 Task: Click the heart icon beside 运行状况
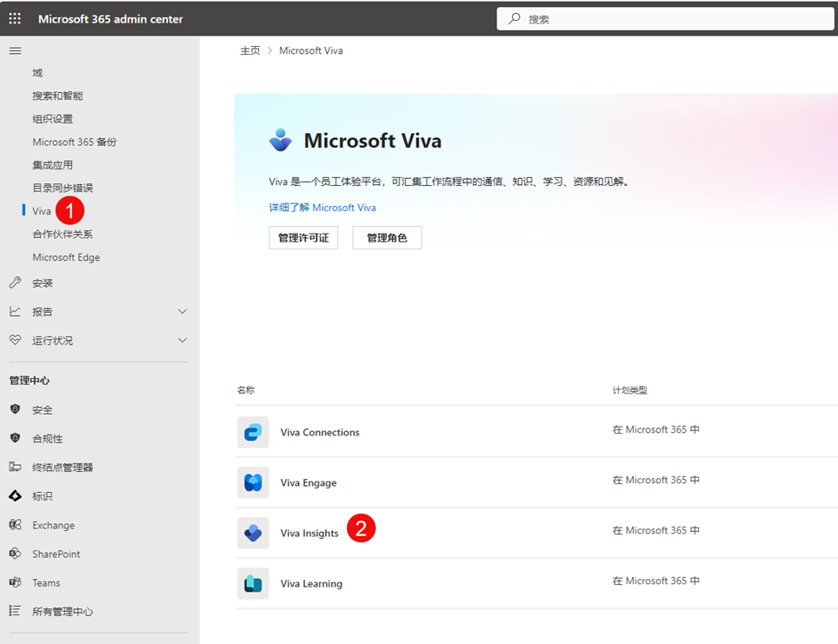point(15,340)
